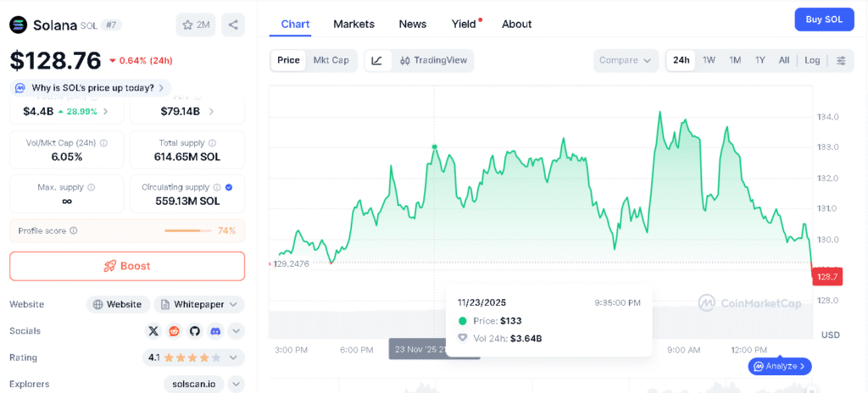This screenshot has width=868, height=393.
Task: Click the 559.13M SOL circulating value
Action: 187,202
